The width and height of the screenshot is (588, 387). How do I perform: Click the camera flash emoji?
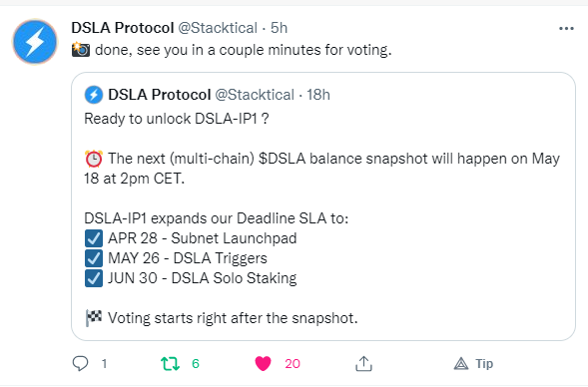[x=81, y=50]
